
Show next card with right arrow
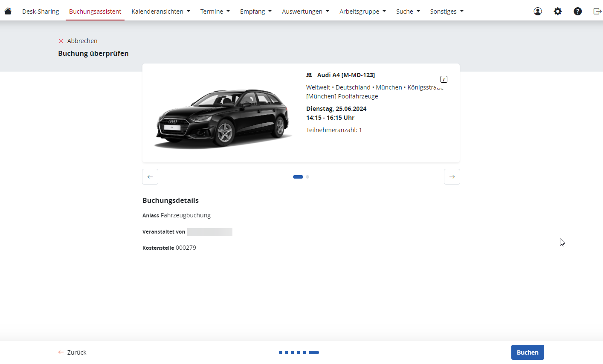point(452,176)
